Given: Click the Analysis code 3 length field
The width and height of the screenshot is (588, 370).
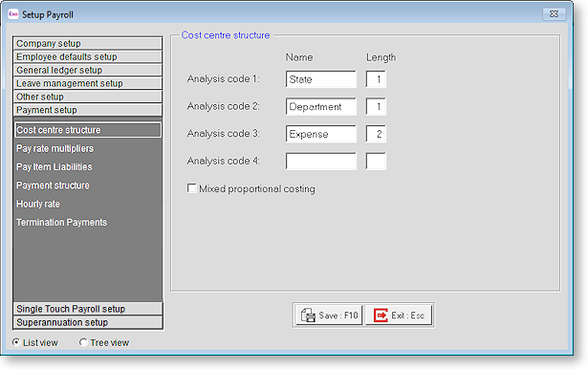Looking at the screenshot, I should click(376, 134).
